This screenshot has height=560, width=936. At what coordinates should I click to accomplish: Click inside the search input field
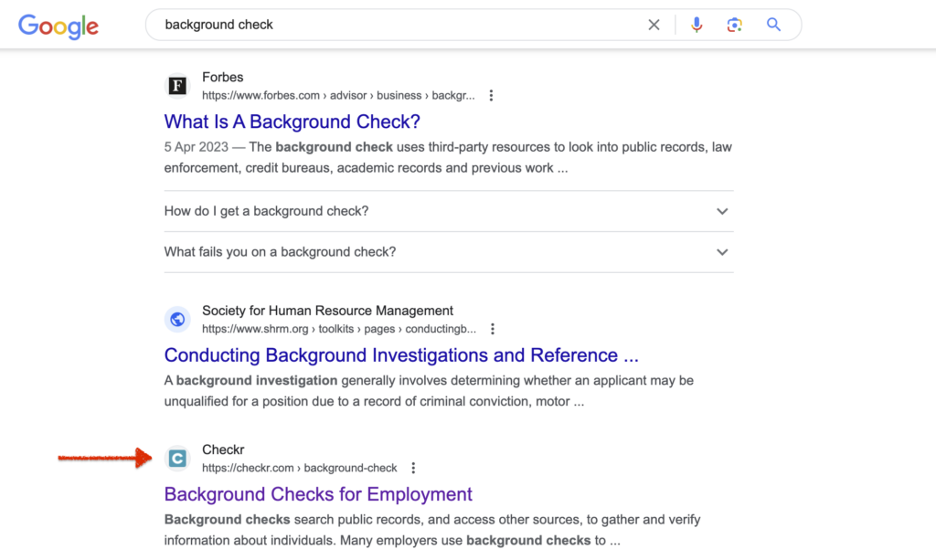(x=366, y=25)
